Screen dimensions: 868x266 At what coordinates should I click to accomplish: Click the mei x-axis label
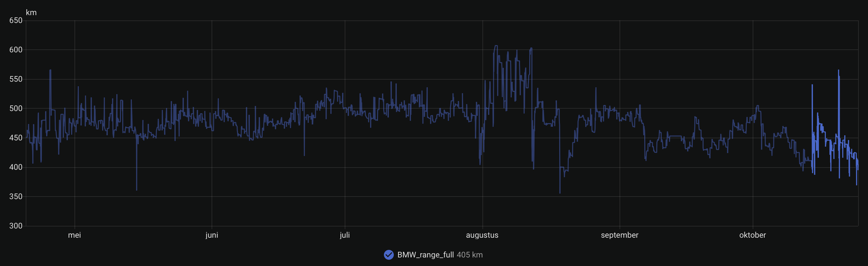[74, 235]
